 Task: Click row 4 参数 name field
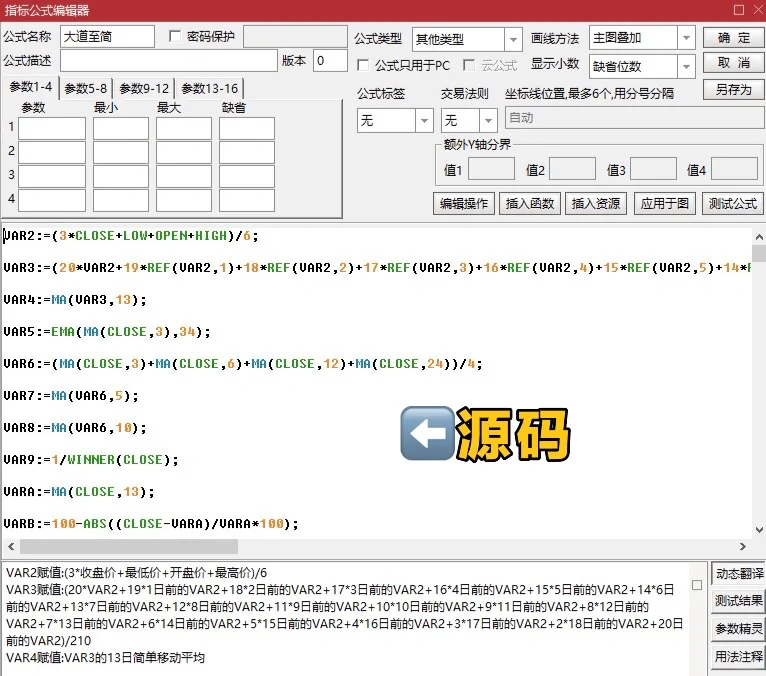click(52, 200)
